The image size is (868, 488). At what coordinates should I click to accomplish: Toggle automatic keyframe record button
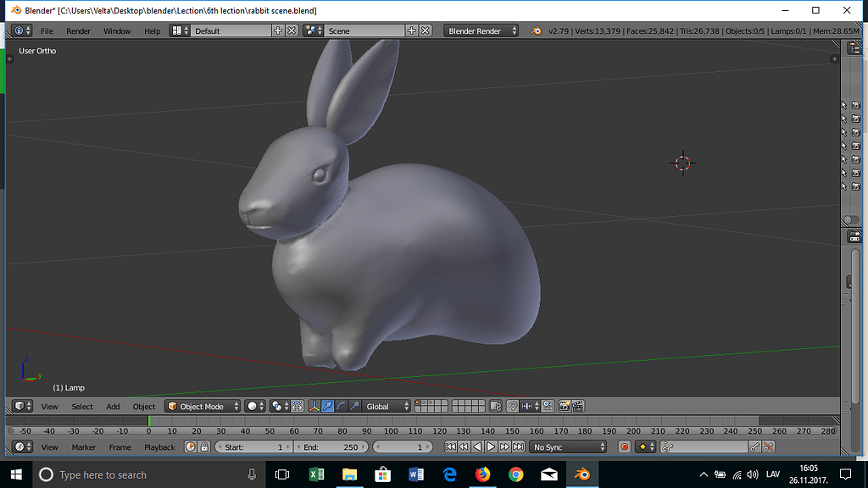pos(625,446)
